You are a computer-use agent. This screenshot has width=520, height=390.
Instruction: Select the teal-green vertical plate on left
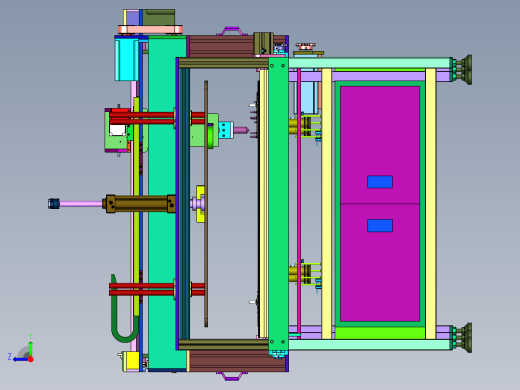coord(162,204)
